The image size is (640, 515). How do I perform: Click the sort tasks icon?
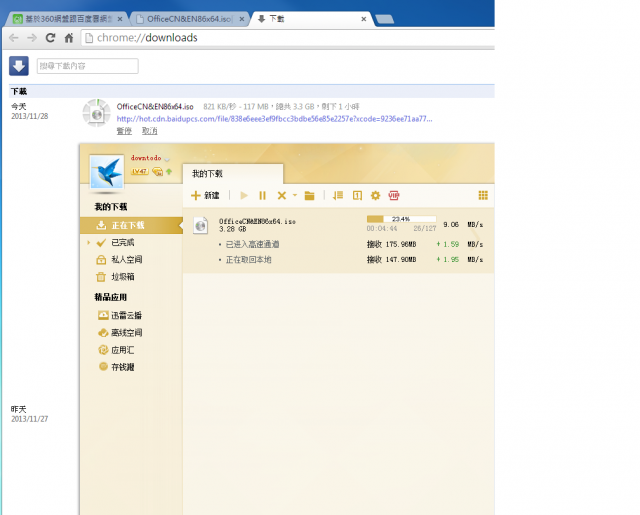click(x=338, y=195)
